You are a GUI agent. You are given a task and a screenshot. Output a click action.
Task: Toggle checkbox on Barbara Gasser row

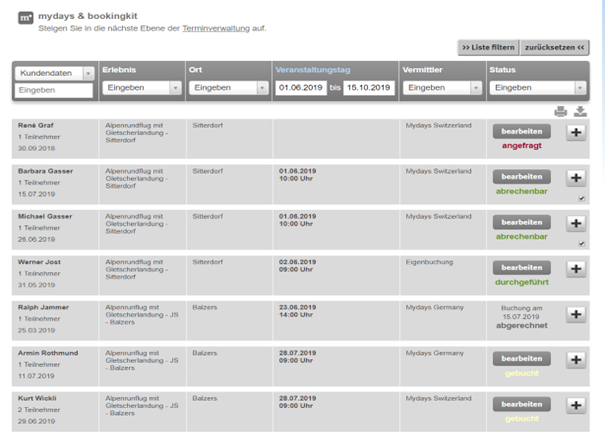pyautogui.click(x=582, y=198)
